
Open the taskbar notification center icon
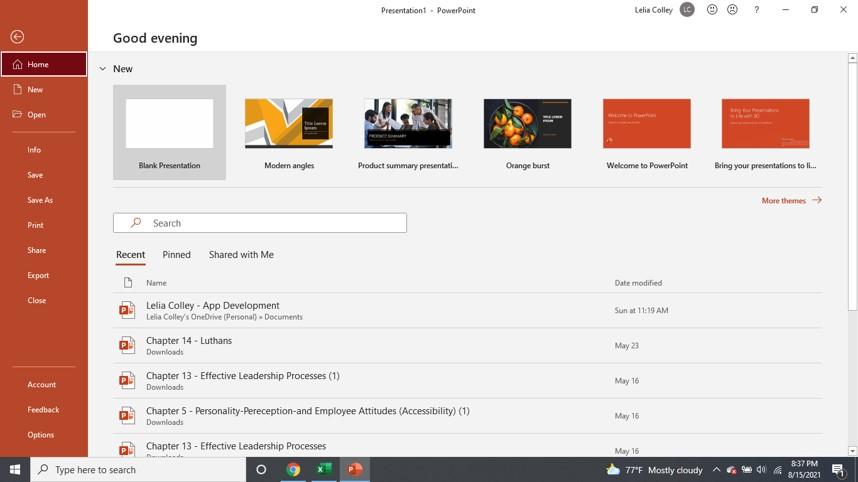(838, 470)
